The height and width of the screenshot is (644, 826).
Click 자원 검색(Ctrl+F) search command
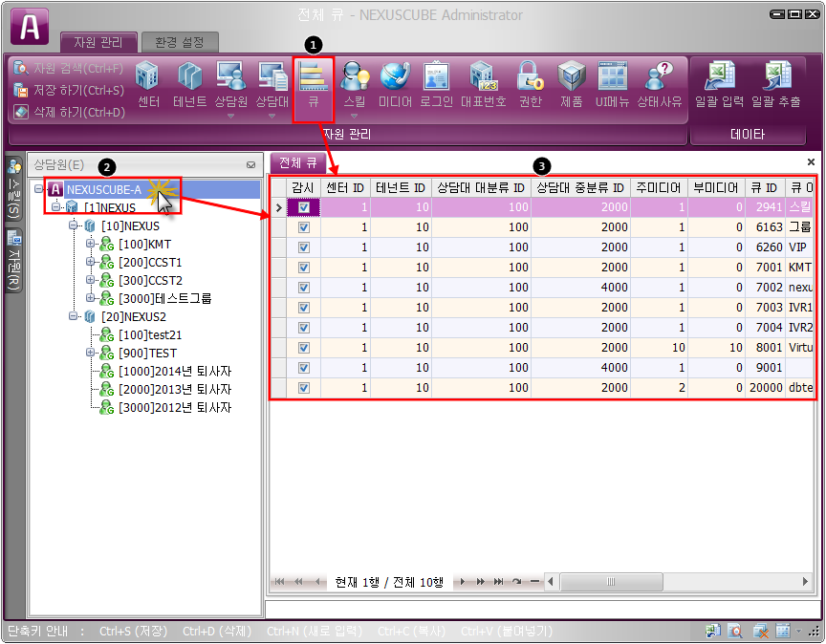click(69, 68)
